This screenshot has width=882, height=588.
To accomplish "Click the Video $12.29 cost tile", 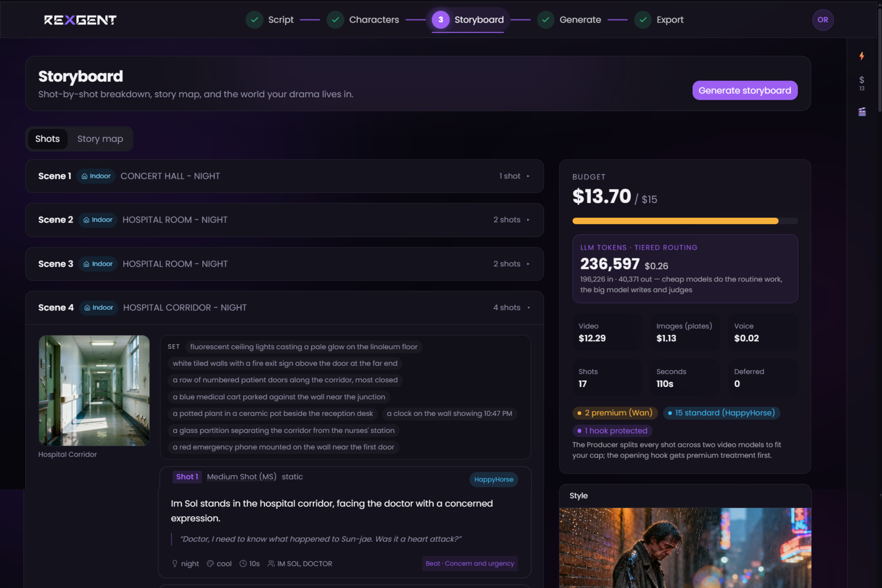I will [x=607, y=333].
